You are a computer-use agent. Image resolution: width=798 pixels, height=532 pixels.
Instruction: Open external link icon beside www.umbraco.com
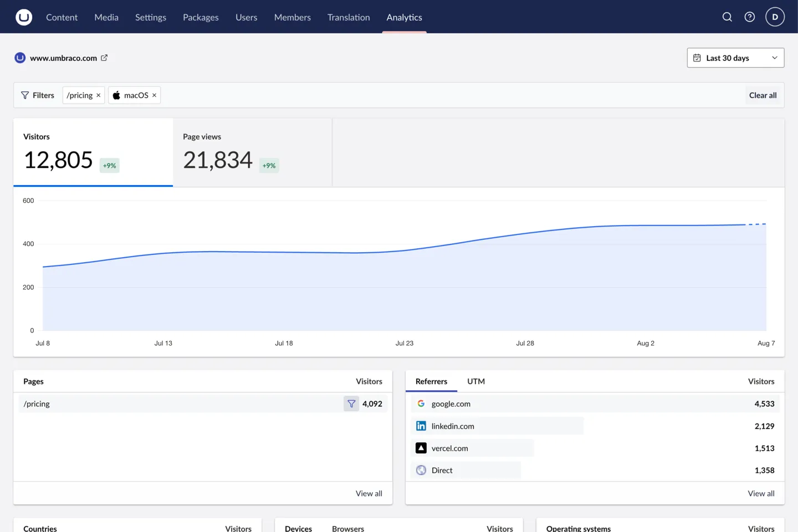[104, 58]
